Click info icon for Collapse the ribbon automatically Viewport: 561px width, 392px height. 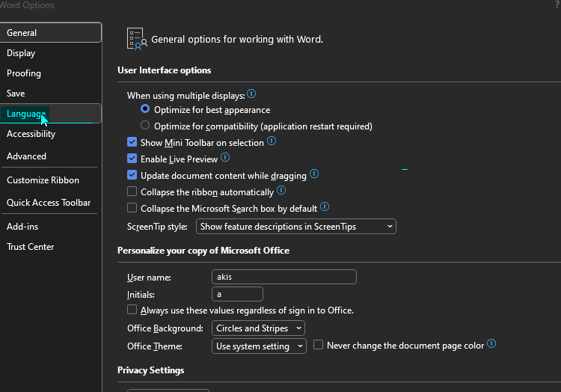[x=281, y=190]
